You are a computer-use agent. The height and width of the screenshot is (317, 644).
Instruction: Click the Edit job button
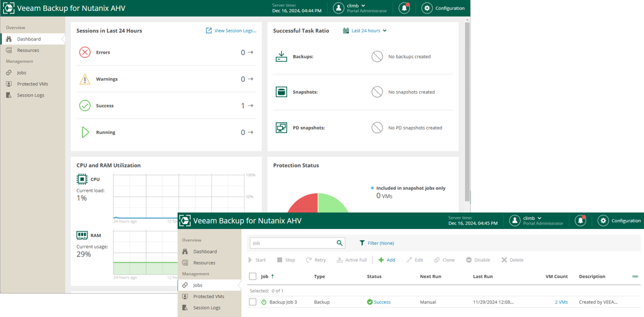(x=414, y=260)
